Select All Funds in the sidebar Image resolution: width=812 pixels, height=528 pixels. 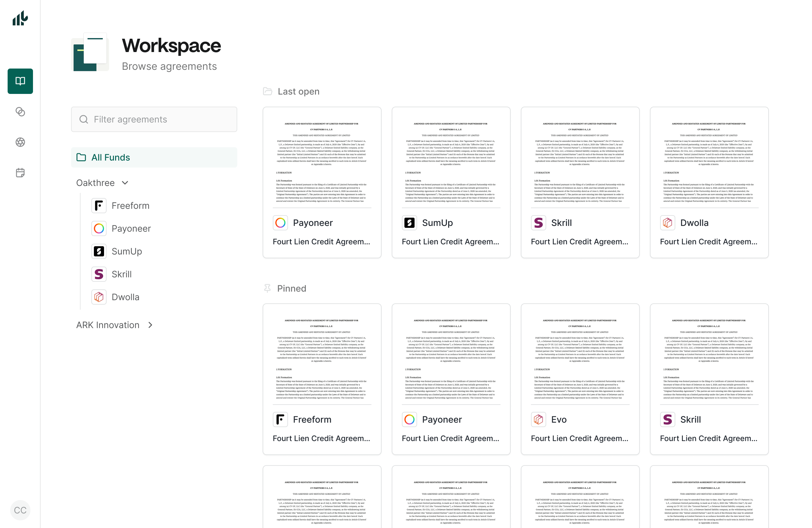110,157
